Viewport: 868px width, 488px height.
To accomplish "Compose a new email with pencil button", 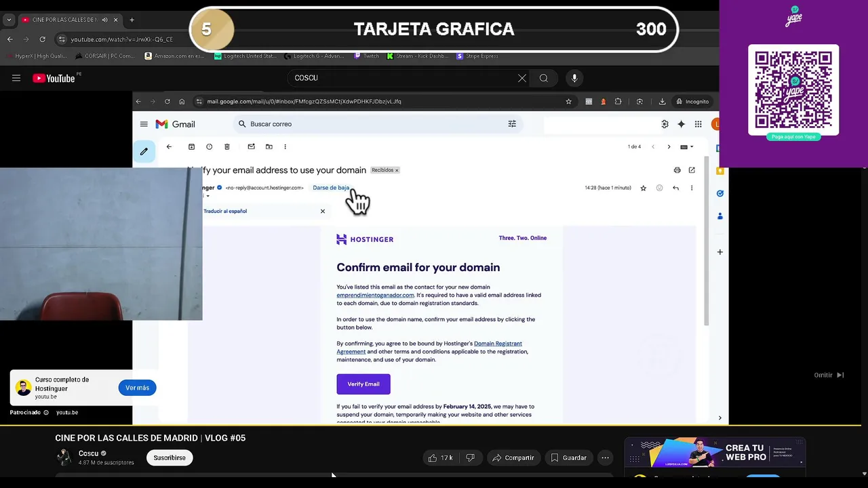I will (144, 152).
